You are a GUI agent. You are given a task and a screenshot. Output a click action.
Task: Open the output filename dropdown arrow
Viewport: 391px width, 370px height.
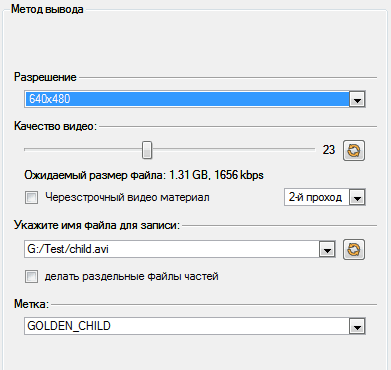coord(327,249)
